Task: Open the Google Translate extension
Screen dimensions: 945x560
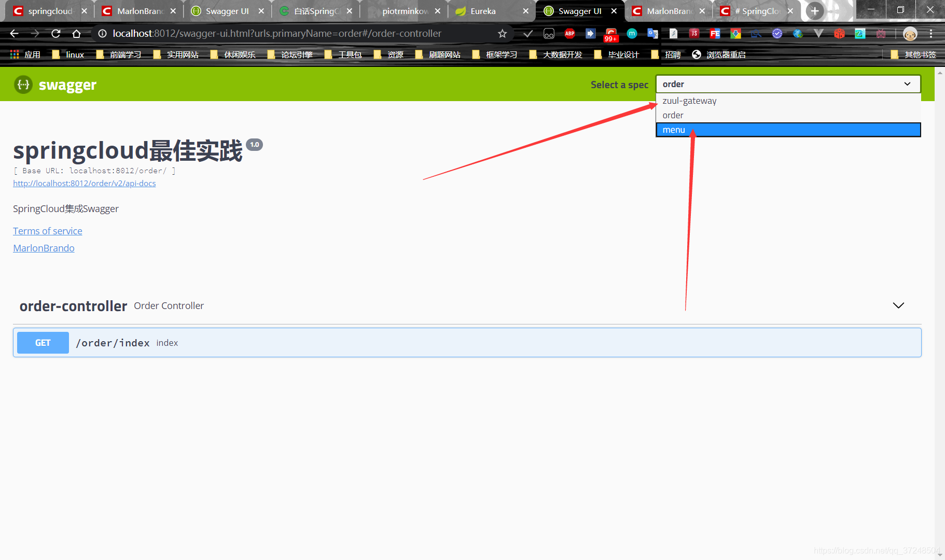Action: tap(652, 34)
